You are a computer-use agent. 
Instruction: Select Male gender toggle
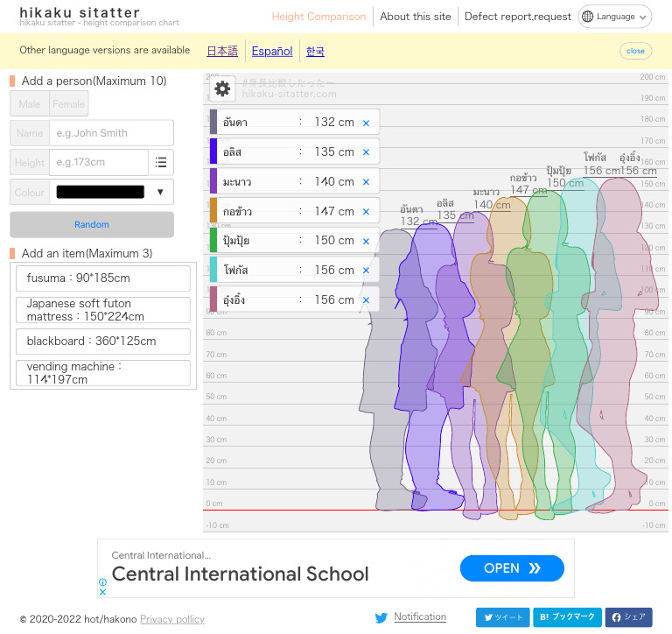tap(30, 104)
